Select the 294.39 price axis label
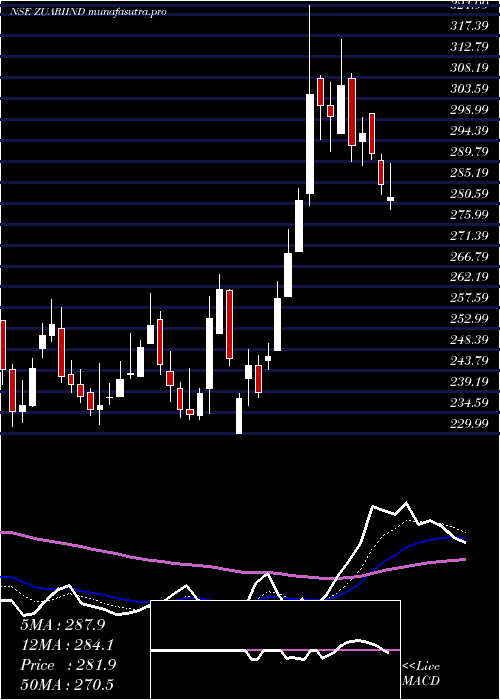This screenshot has height=700, width=500. 469,131
